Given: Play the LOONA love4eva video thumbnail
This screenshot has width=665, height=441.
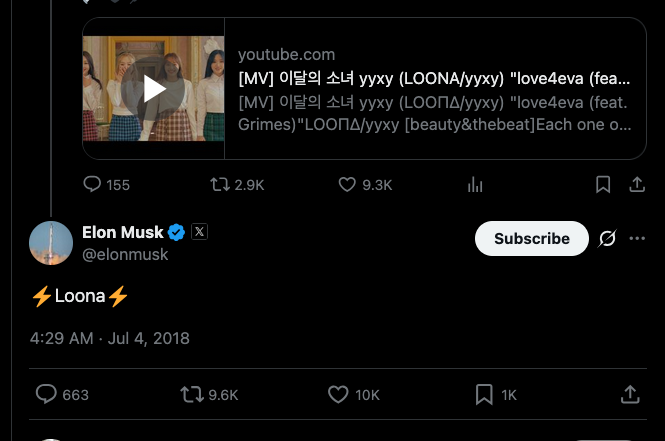Looking at the screenshot, I should click(x=153, y=89).
